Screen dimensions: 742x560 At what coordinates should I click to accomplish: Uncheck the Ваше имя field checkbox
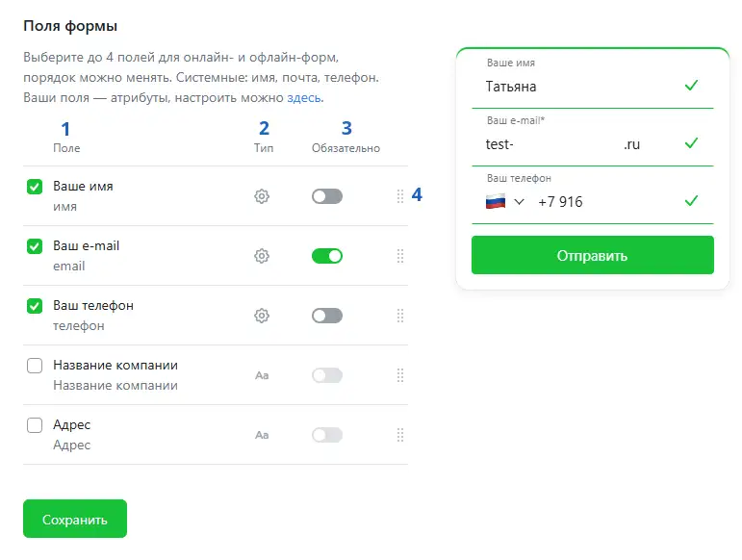point(35,187)
